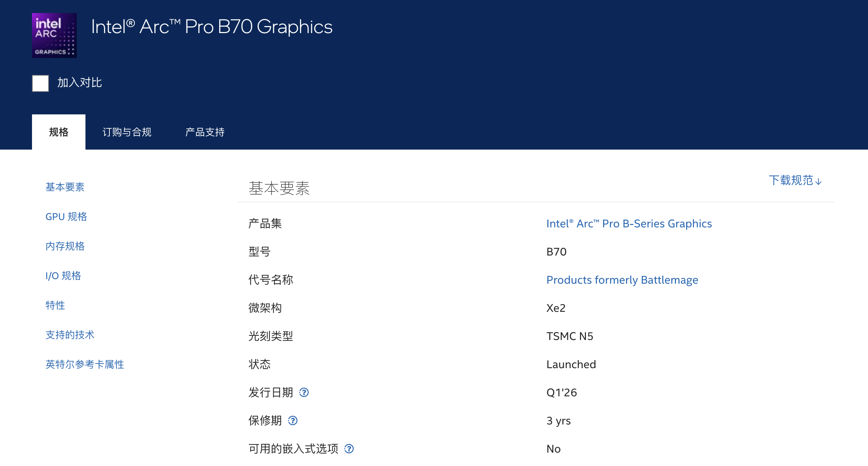The width and height of the screenshot is (868, 466).
Task: Navigate to 内存规格 in sidebar
Action: click(65, 246)
